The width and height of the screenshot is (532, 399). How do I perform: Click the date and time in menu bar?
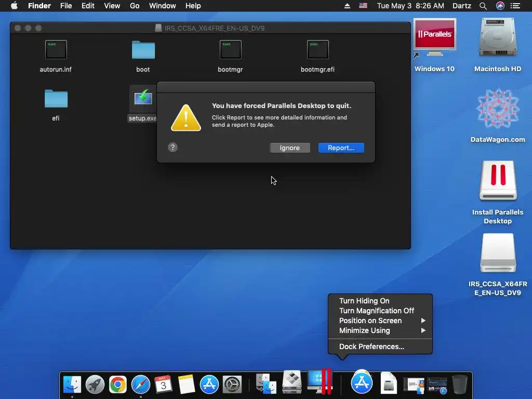[x=410, y=6]
